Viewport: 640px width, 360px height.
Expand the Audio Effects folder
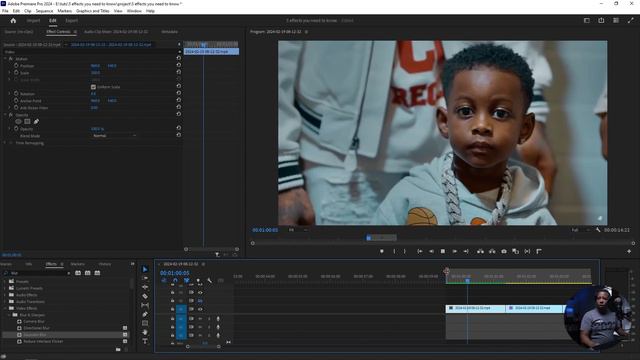tap(5, 295)
